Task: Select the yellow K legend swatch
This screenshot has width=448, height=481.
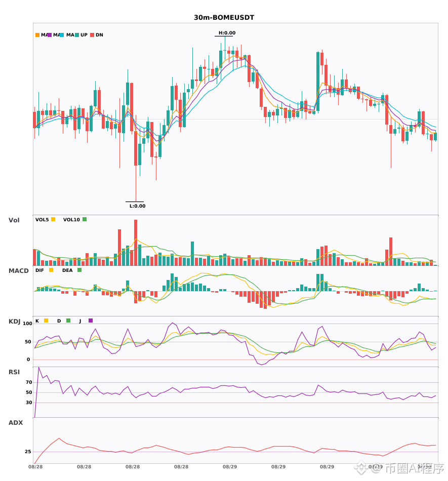Action: [x=46, y=320]
